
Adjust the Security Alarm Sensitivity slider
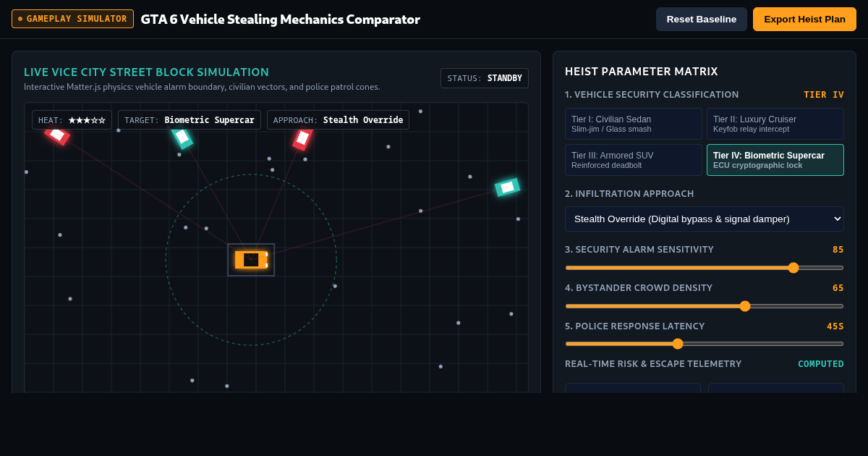click(704, 268)
